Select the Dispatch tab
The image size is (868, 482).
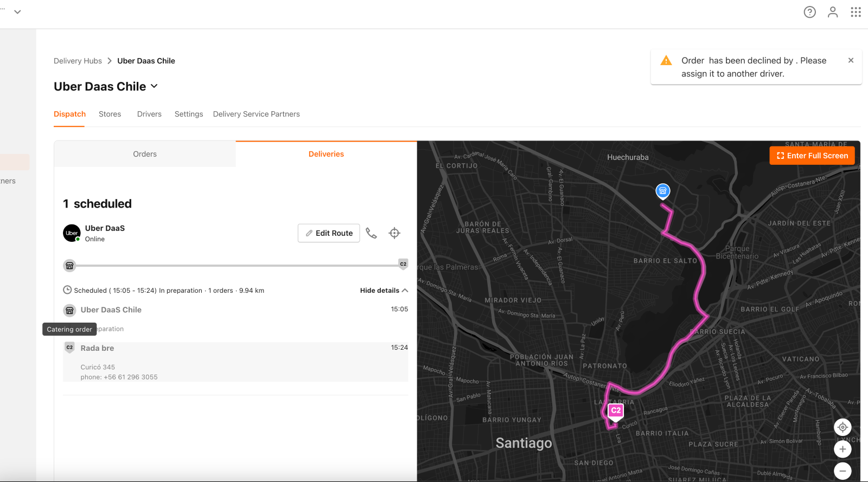tap(69, 114)
